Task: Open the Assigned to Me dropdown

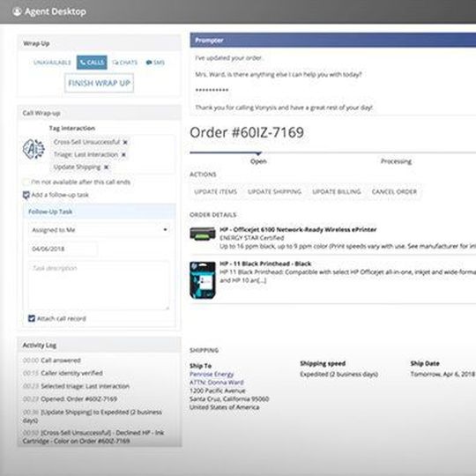Action: [100, 230]
